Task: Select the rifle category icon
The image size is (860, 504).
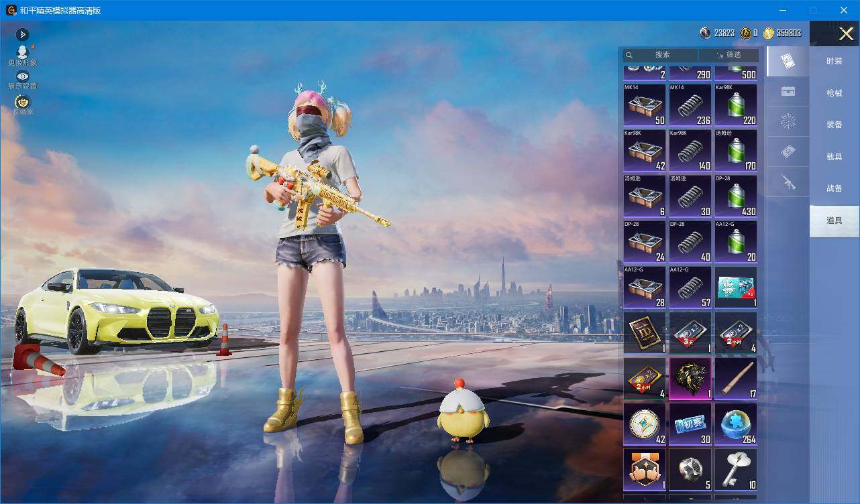Action: [x=788, y=182]
